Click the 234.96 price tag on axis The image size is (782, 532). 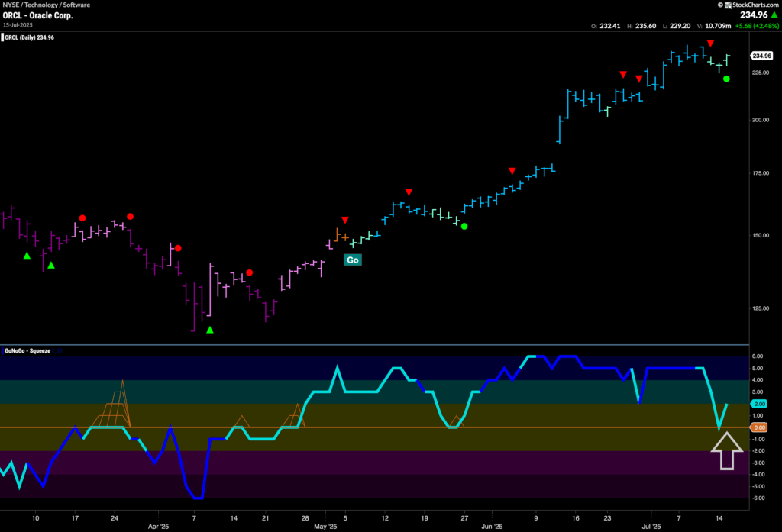pyautogui.click(x=761, y=56)
